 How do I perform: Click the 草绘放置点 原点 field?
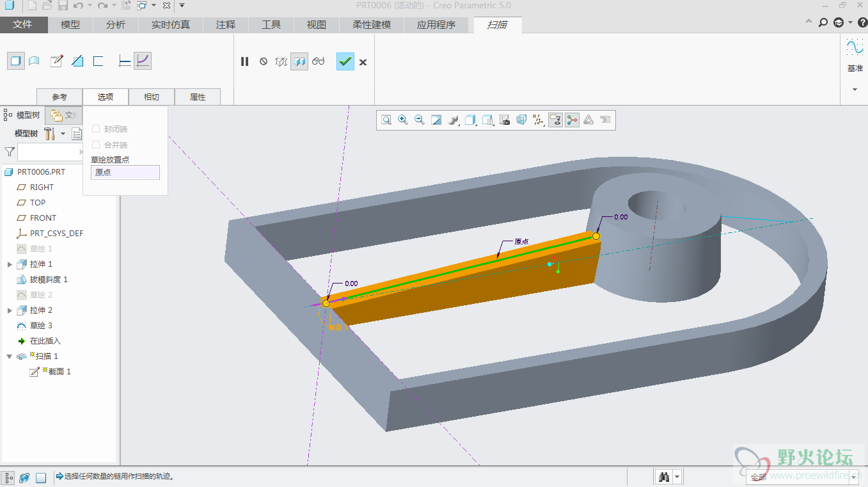pyautogui.click(x=125, y=172)
